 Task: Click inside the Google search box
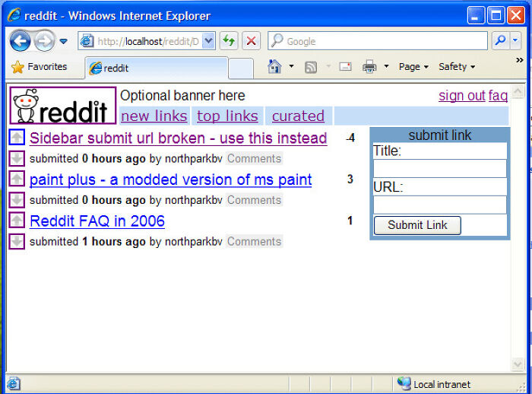[378, 41]
